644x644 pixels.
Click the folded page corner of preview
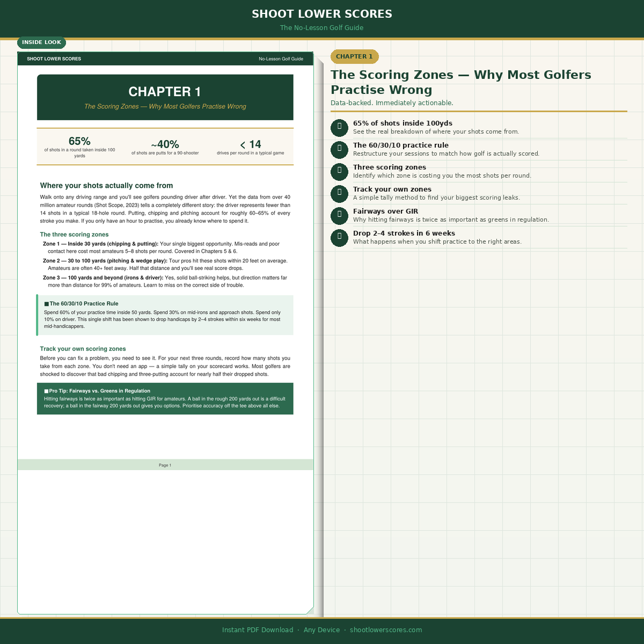(310, 610)
